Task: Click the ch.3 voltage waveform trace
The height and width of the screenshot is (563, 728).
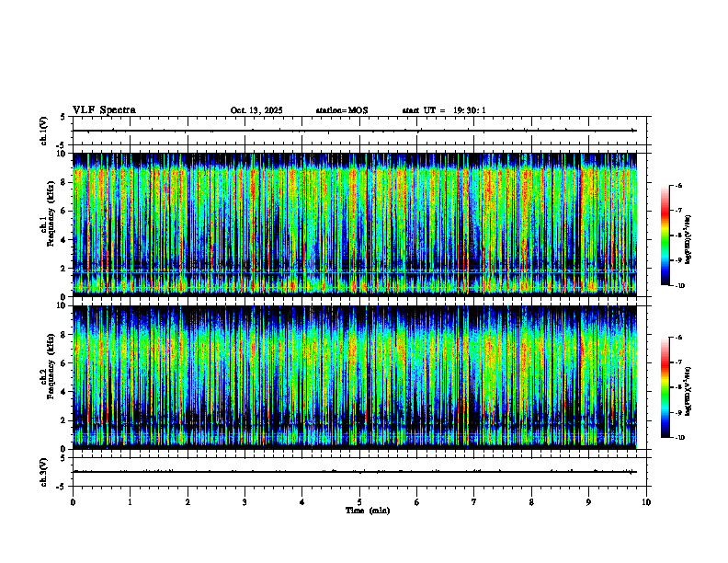Action: click(355, 472)
